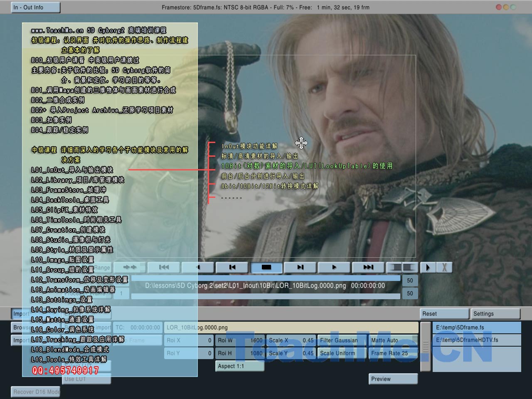The width and height of the screenshot is (532, 399).
Task: Click the checkered matte view button
Action: [402, 267]
